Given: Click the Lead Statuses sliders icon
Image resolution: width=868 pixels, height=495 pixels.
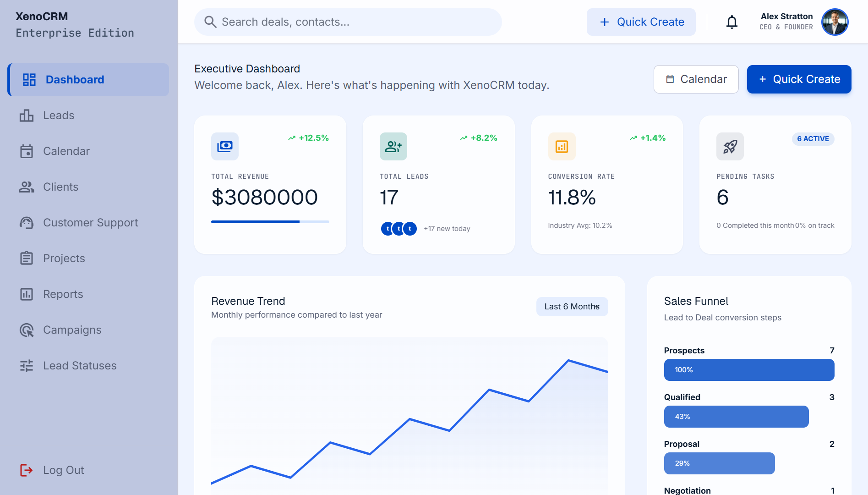Looking at the screenshot, I should point(27,366).
